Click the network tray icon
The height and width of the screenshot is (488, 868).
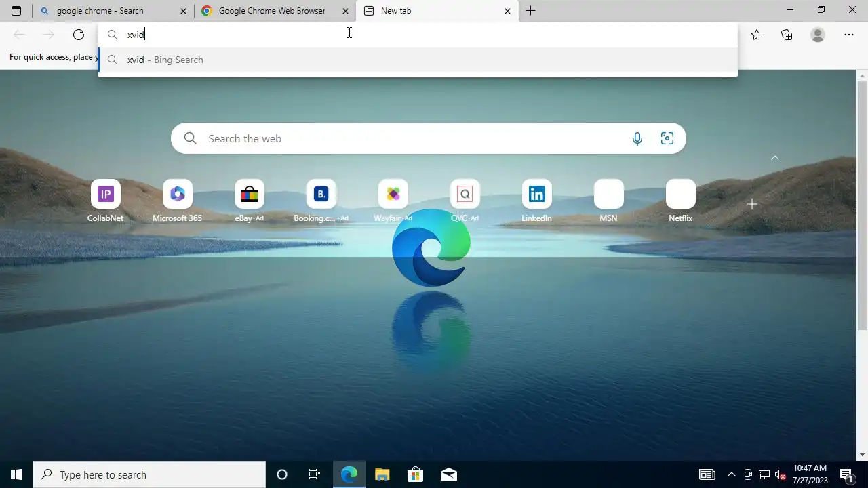[x=764, y=474]
